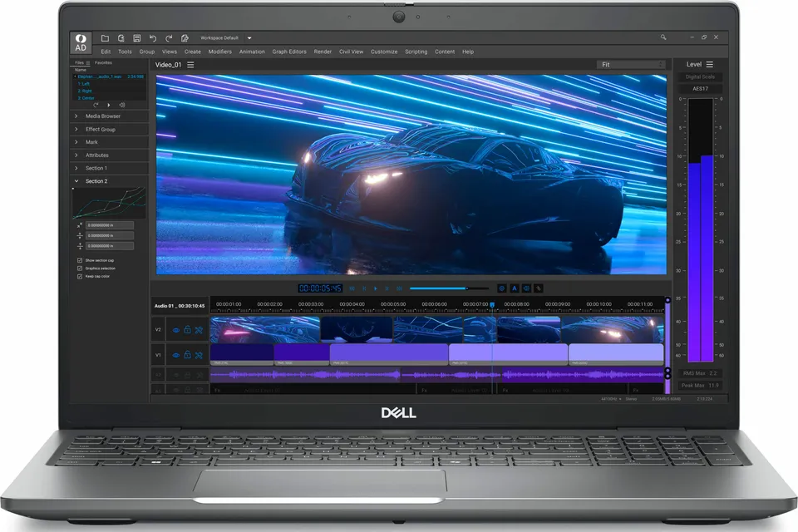798x532 pixels.
Task: Click the AD application logo
Action: (x=81, y=42)
